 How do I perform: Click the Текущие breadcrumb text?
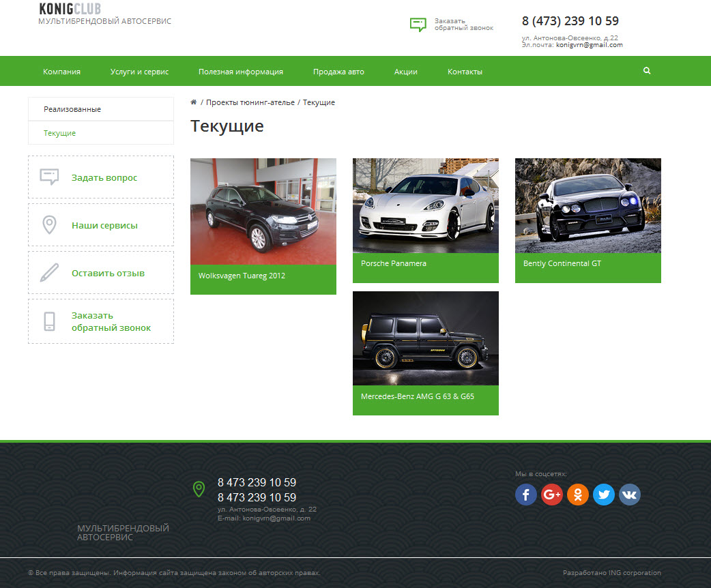[x=319, y=102]
